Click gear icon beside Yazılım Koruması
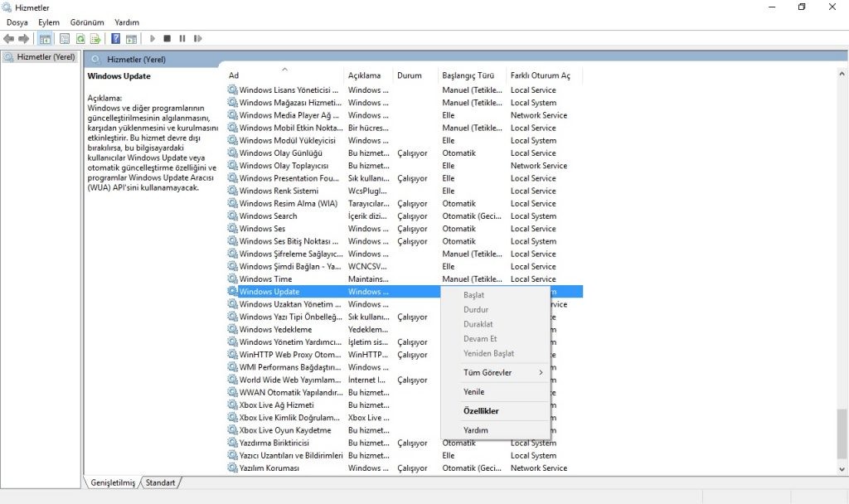 [x=233, y=468]
